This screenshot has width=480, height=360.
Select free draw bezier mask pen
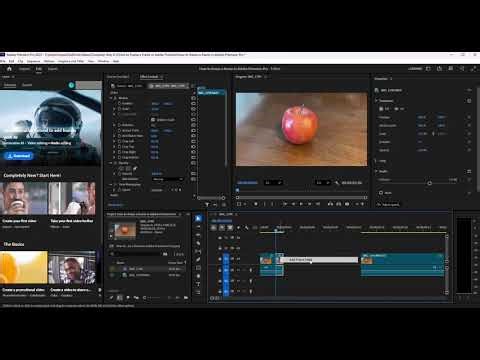tap(135, 169)
